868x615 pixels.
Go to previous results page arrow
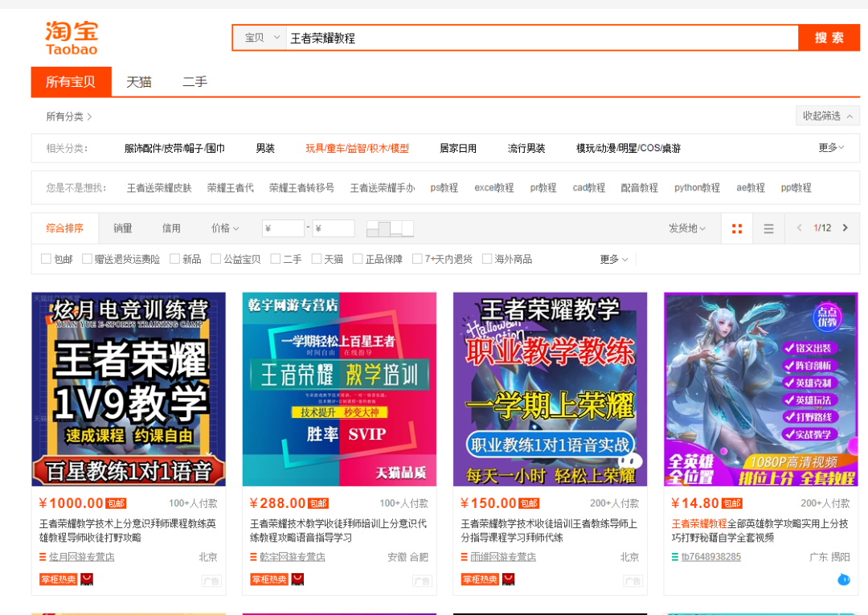(799, 228)
